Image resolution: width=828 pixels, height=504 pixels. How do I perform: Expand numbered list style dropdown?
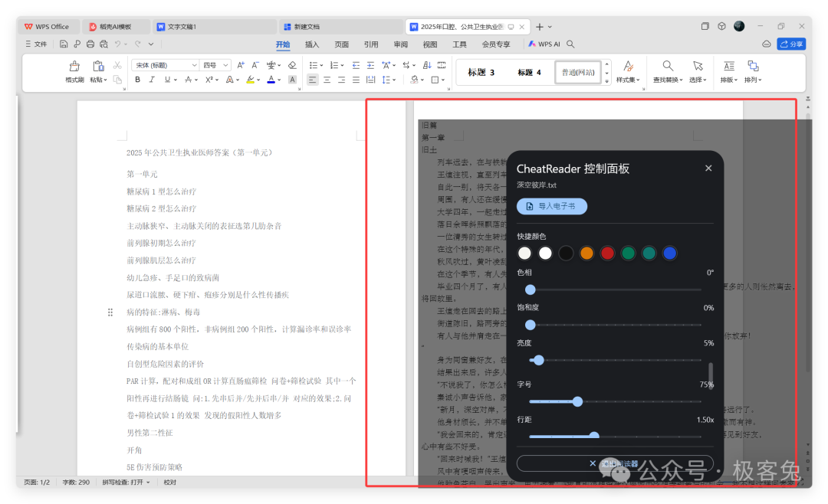[x=342, y=65]
